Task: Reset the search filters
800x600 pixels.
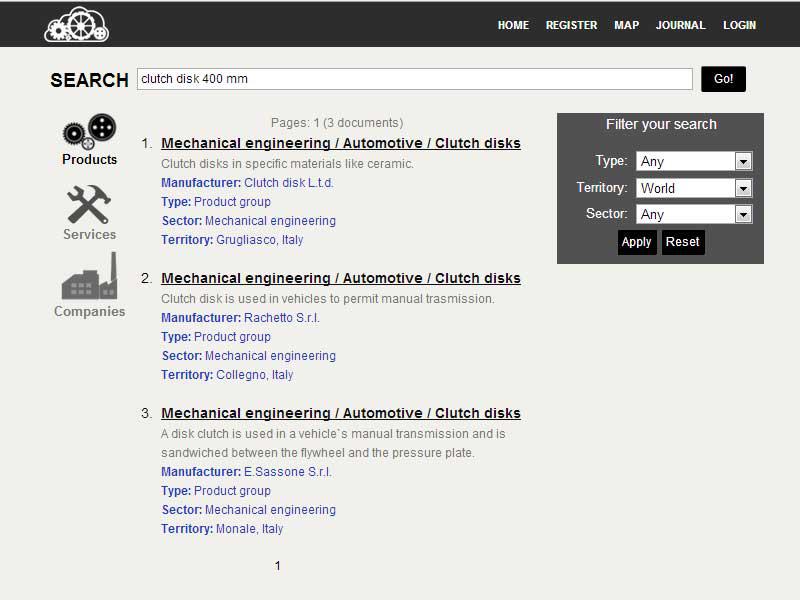Action: click(682, 242)
